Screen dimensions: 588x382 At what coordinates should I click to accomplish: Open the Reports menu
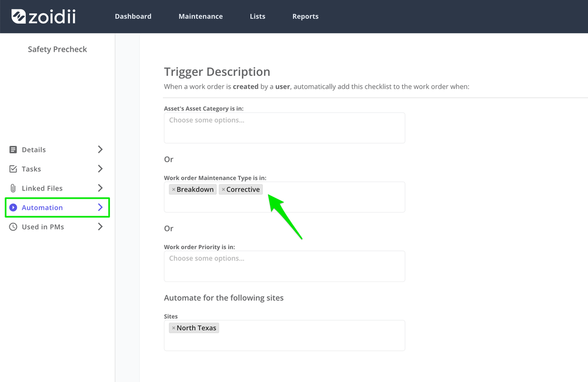[305, 16]
